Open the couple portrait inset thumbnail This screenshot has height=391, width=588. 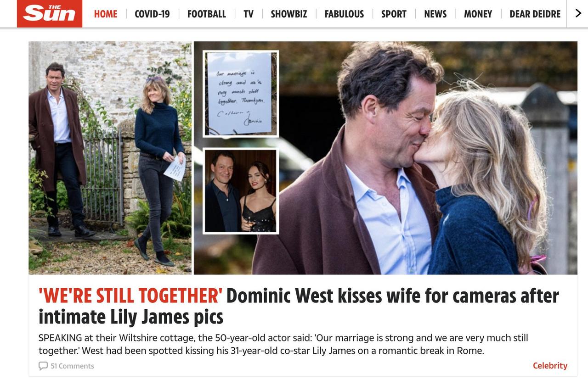coord(241,191)
